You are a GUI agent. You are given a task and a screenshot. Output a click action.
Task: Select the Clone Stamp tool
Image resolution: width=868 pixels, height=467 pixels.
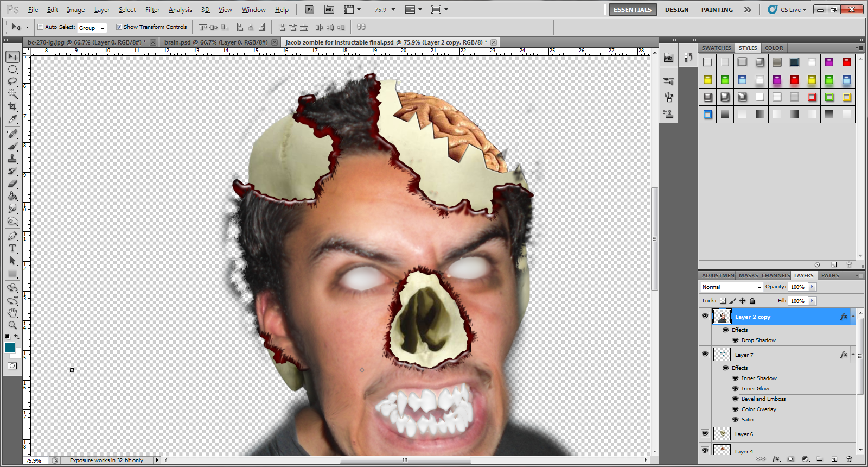12,159
